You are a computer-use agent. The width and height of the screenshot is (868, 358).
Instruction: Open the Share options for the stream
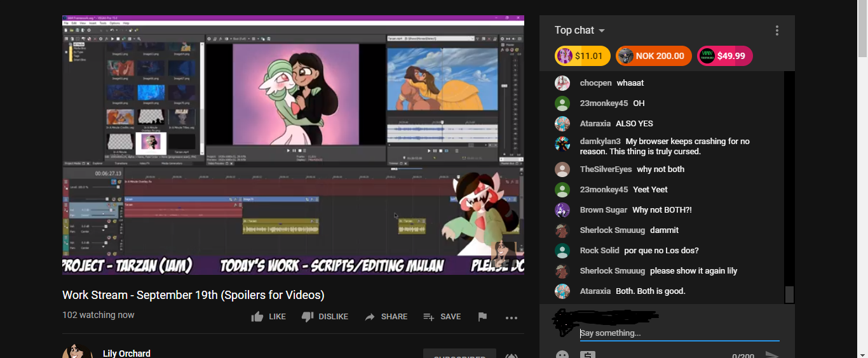point(386,317)
